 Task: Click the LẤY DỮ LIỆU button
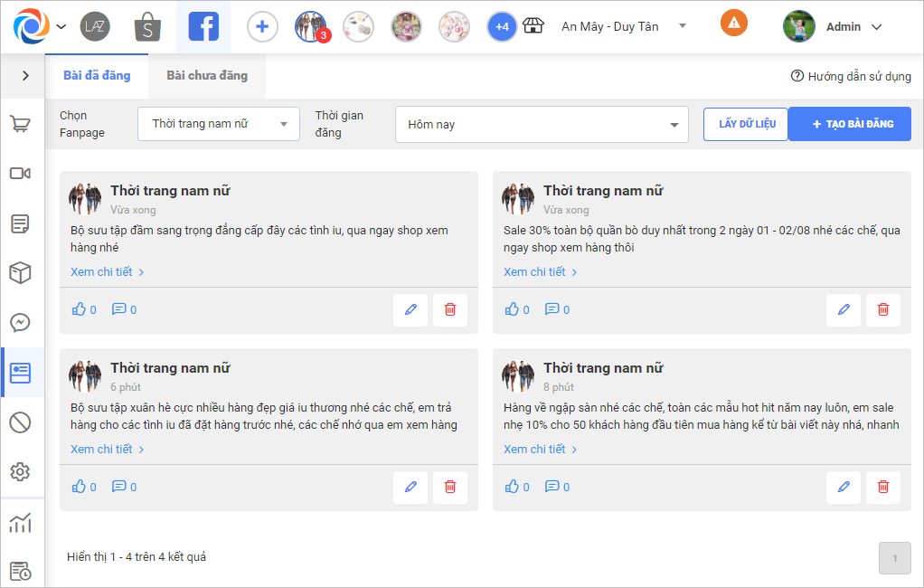point(746,124)
